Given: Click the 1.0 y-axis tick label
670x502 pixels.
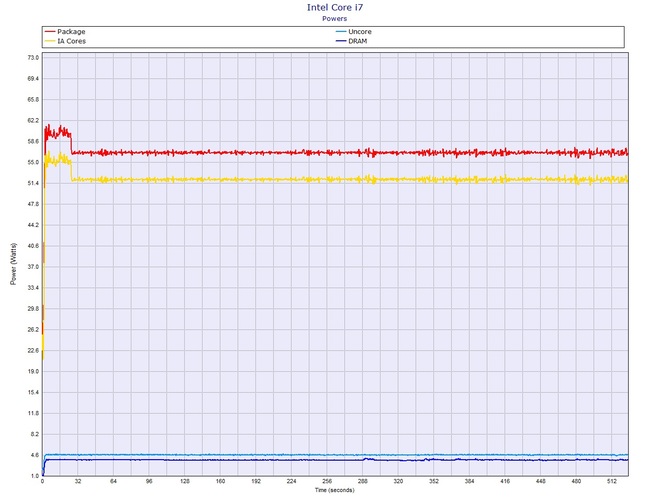Looking at the screenshot, I should point(34,475).
